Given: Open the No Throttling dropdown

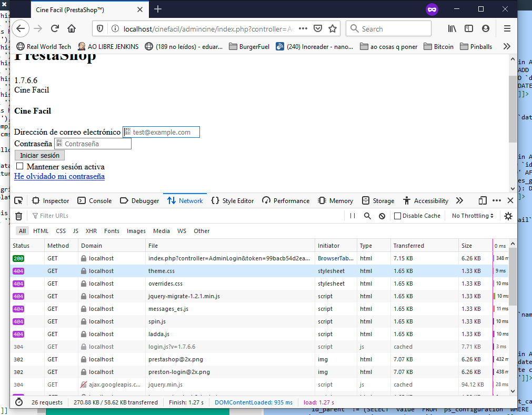Looking at the screenshot, I should (473, 216).
